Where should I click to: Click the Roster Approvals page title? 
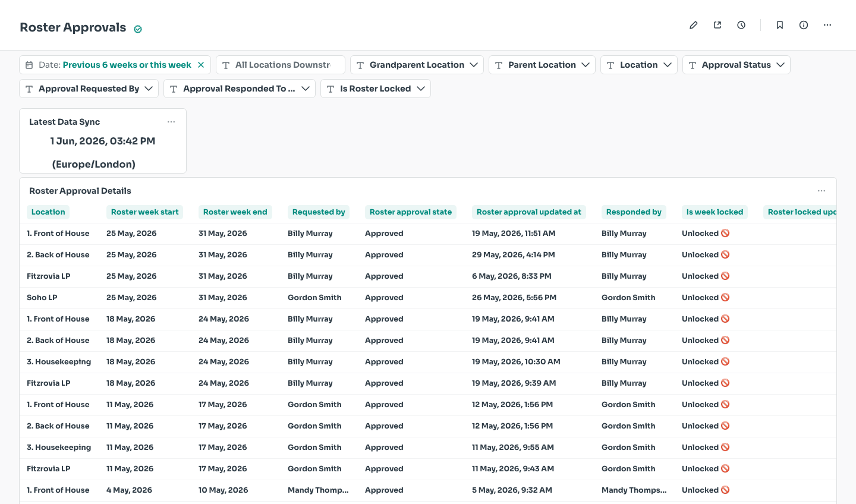73,27
